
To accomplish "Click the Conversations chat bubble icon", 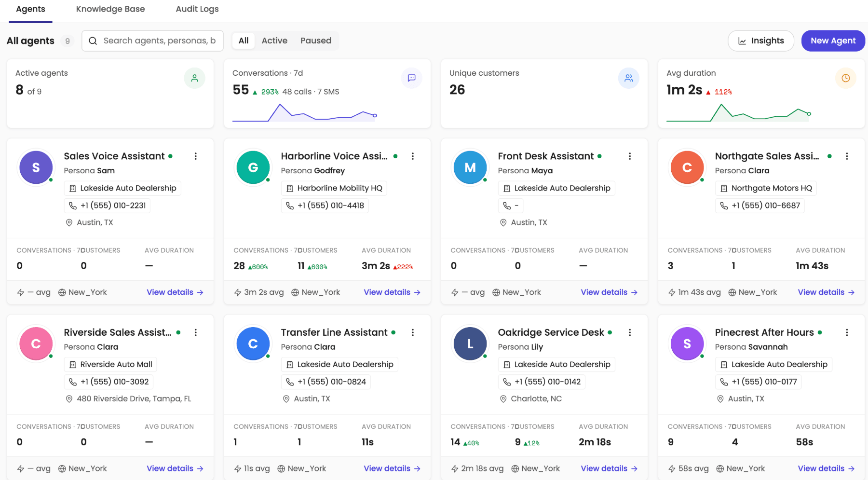I will (411, 78).
